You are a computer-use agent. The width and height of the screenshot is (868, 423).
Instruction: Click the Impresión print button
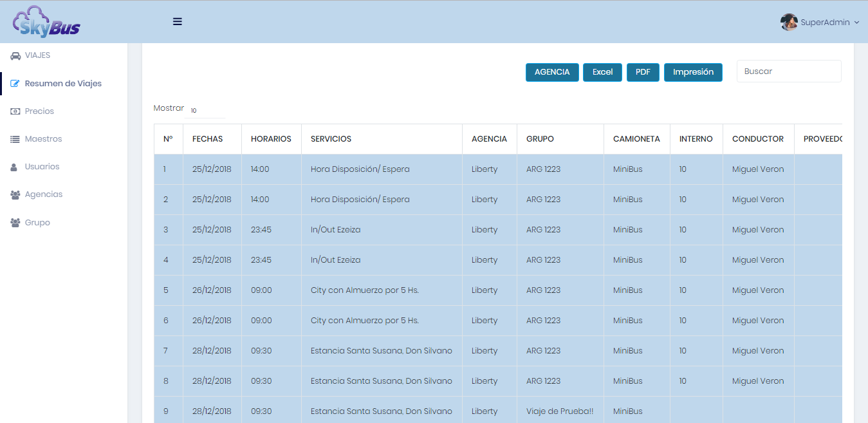693,72
